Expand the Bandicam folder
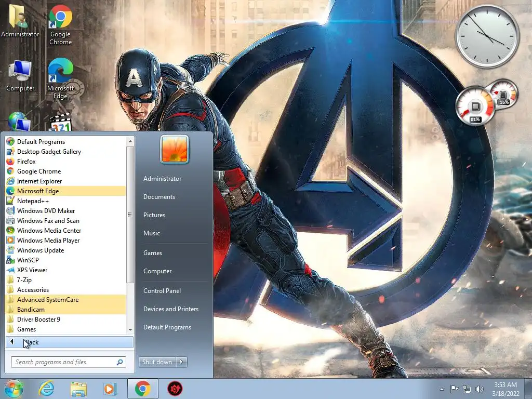532x399 pixels. click(65, 309)
